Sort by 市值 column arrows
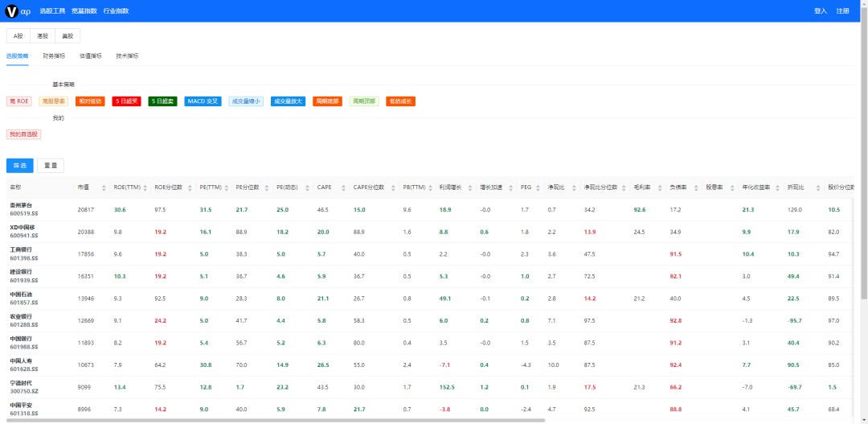The image size is (868, 424). [104, 187]
